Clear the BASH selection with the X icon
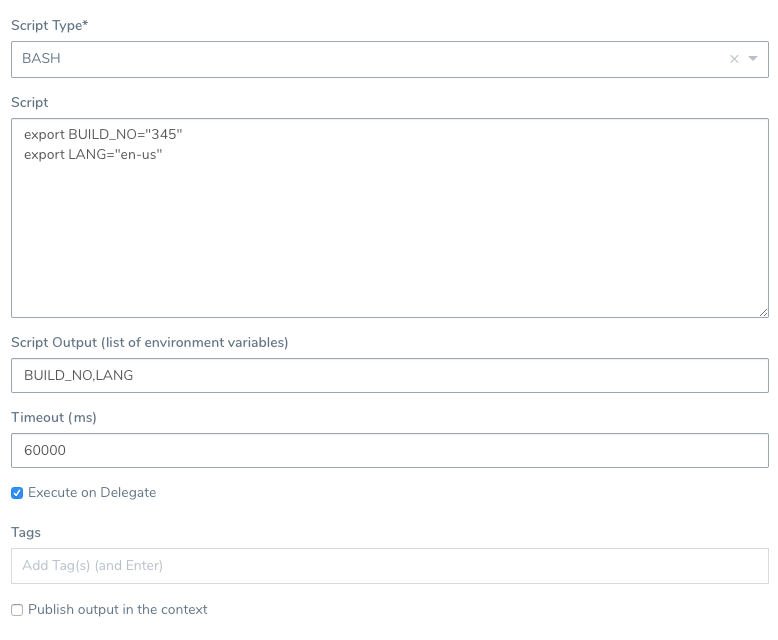Screen dimensions: 778x640 (x=734, y=59)
